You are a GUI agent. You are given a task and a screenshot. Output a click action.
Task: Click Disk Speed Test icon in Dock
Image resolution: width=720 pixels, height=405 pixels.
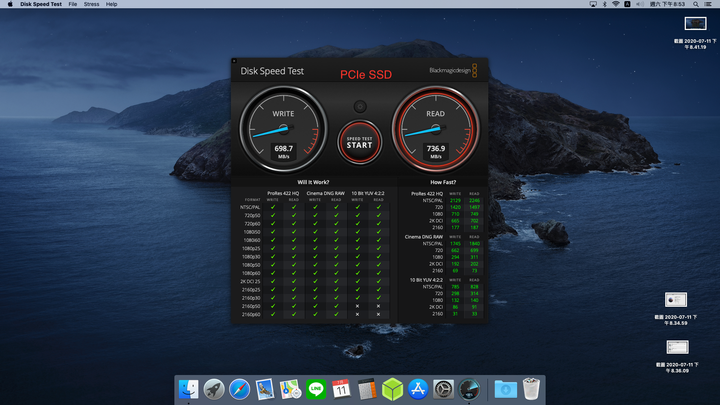tap(469, 389)
